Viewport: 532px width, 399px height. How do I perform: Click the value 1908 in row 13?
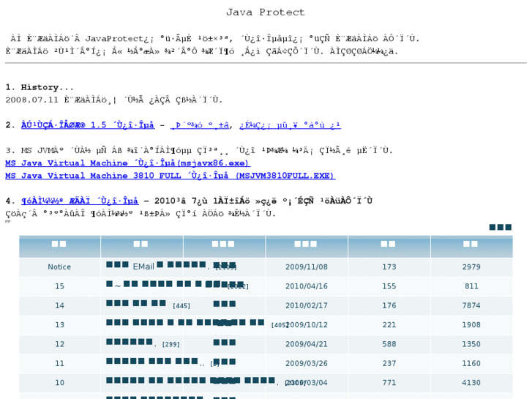pyautogui.click(x=471, y=325)
